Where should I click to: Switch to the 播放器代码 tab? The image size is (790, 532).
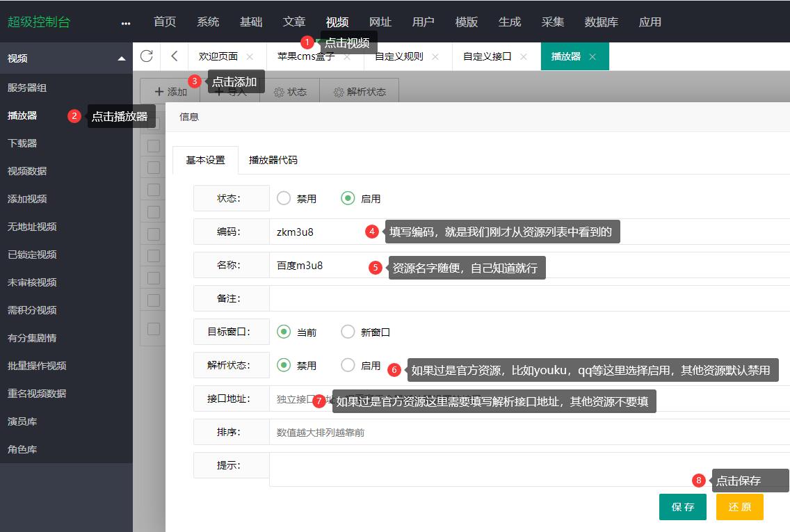point(274,159)
